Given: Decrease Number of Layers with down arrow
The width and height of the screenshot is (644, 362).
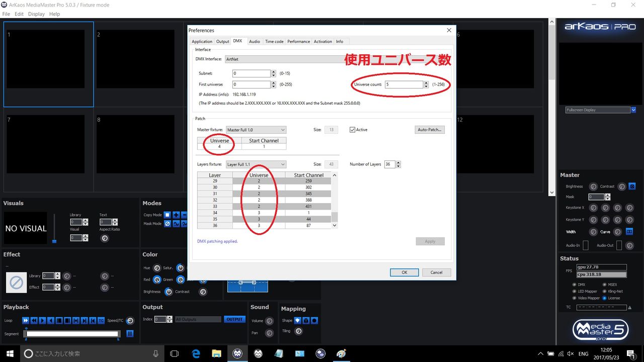Looking at the screenshot, I should tap(399, 166).
